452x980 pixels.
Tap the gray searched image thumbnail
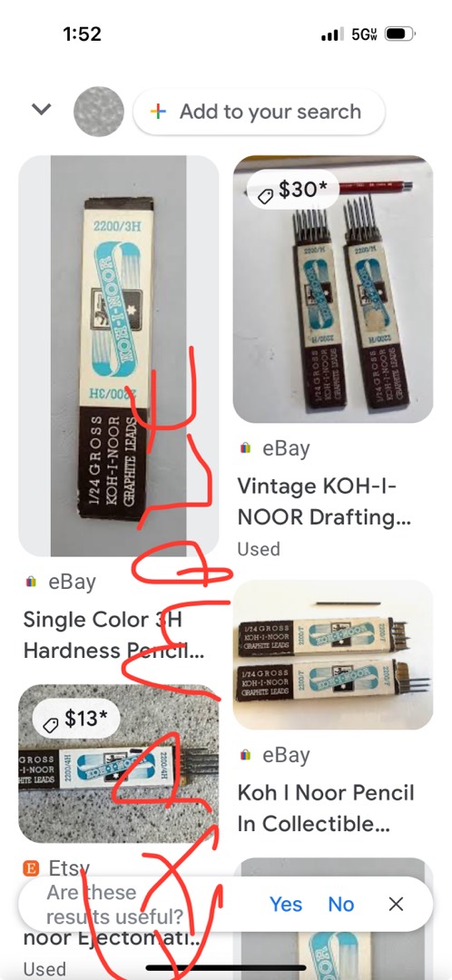click(x=99, y=112)
